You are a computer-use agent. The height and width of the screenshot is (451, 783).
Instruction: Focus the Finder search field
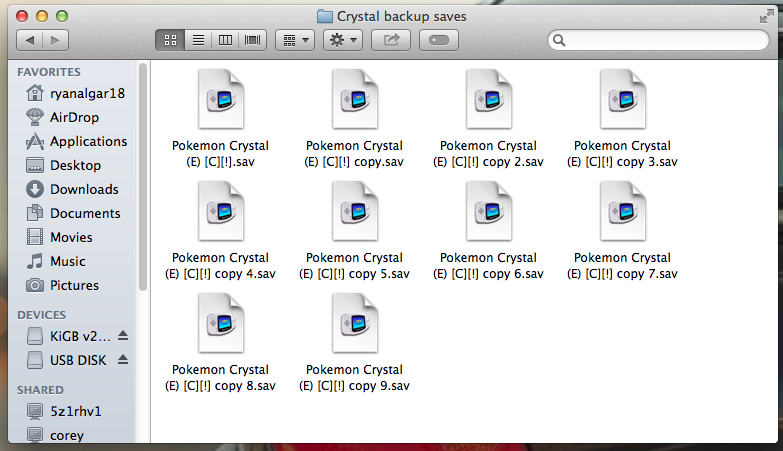[658, 40]
